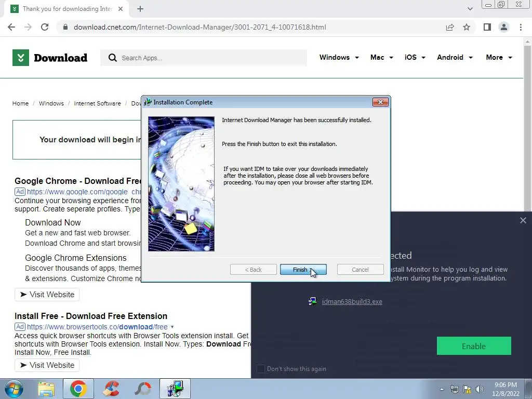Open the Windows breadcrumb
The width and height of the screenshot is (532, 399).
(51, 103)
